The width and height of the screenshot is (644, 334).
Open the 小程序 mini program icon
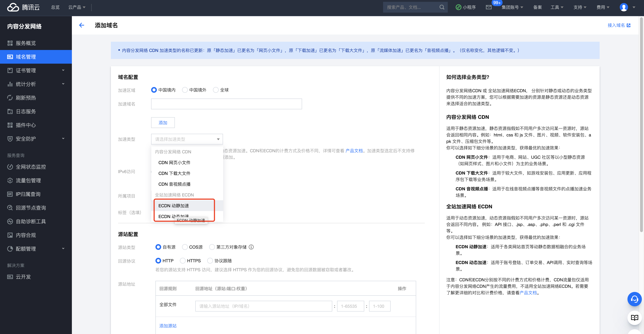pos(458,7)
